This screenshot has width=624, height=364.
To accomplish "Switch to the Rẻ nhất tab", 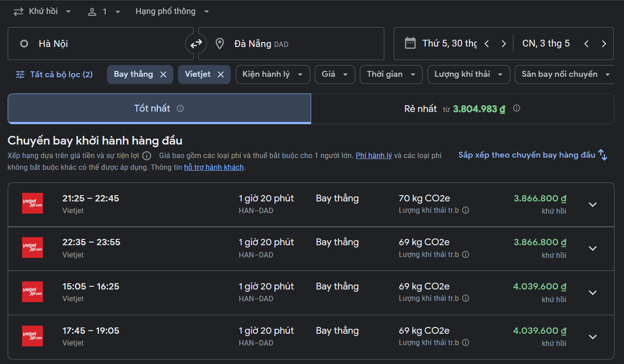I will pyautogui.click(x=462, y=109).
